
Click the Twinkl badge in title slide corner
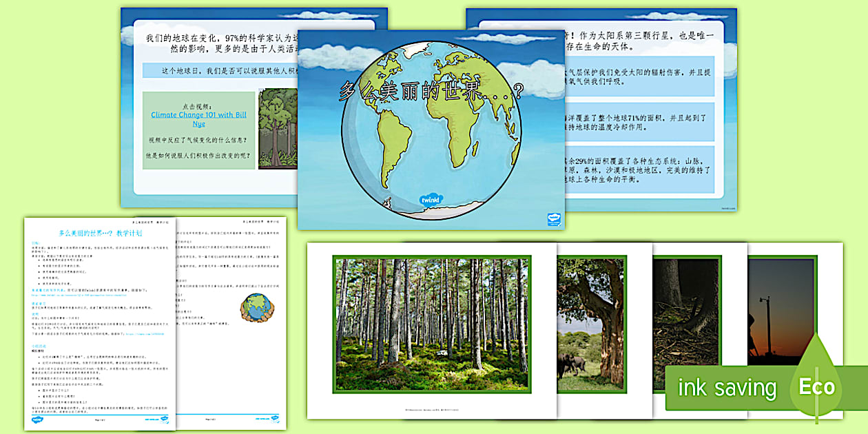[x=553, y=218]
